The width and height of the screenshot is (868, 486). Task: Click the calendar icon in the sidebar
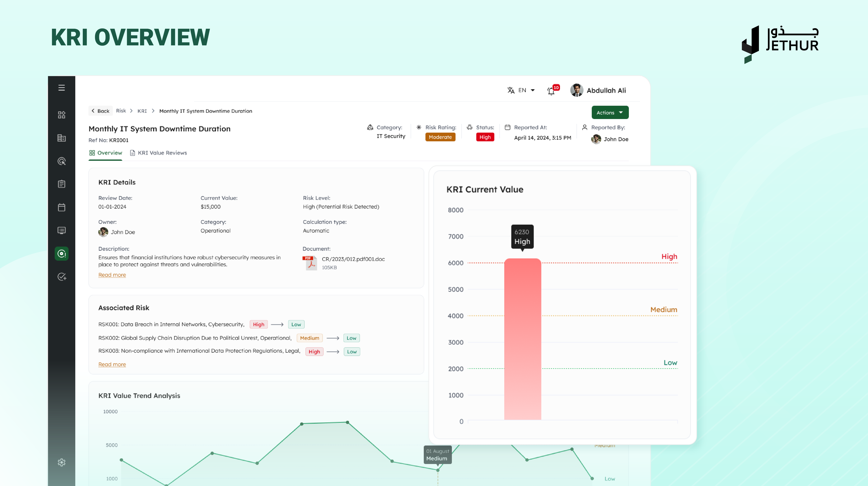pyautogui.click(x=61, y=207)
